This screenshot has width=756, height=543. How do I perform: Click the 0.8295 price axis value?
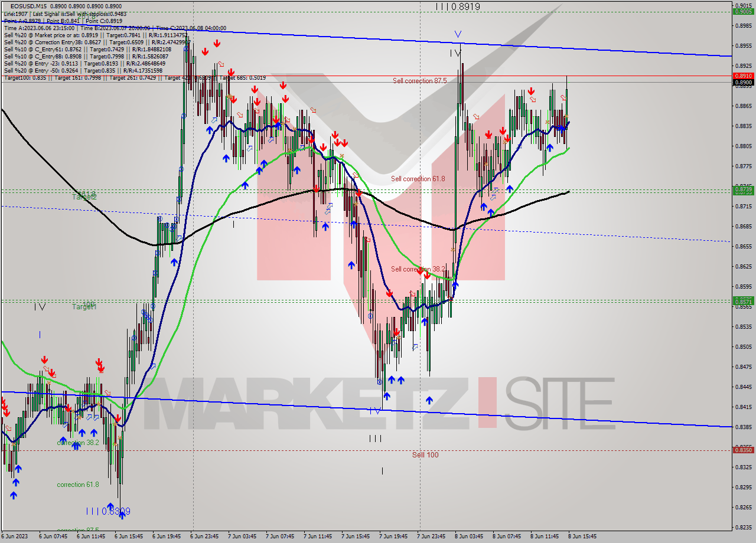tap(743, 488)
